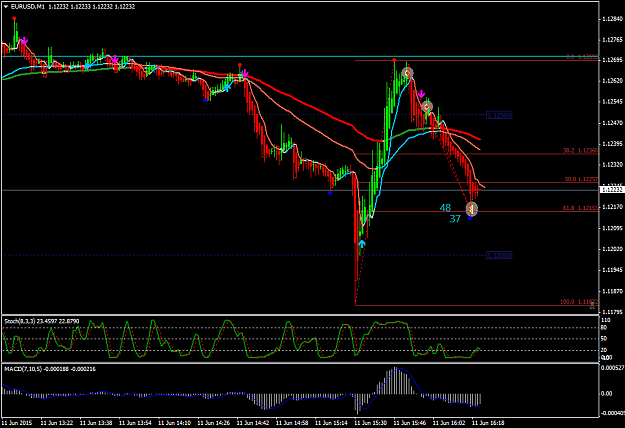Click the time axis label 11 Jun 2015
The image size is (625, 428).
point(17,422)
